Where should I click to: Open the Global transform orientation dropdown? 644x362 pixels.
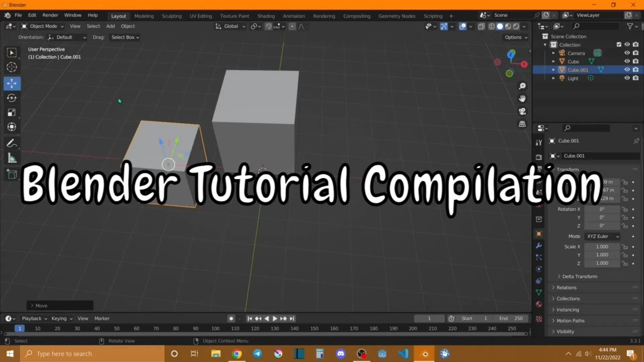click(x=230, y=26)
